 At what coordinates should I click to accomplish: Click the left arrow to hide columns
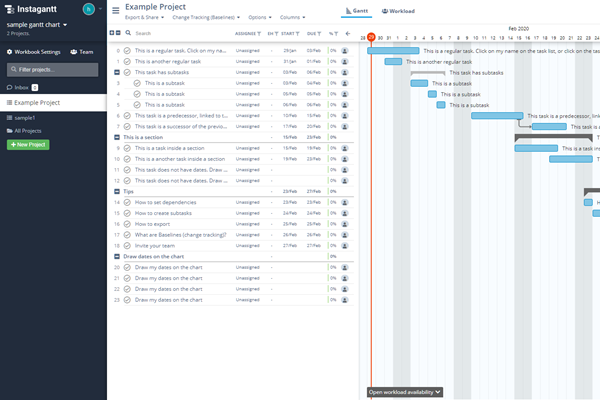347,33
